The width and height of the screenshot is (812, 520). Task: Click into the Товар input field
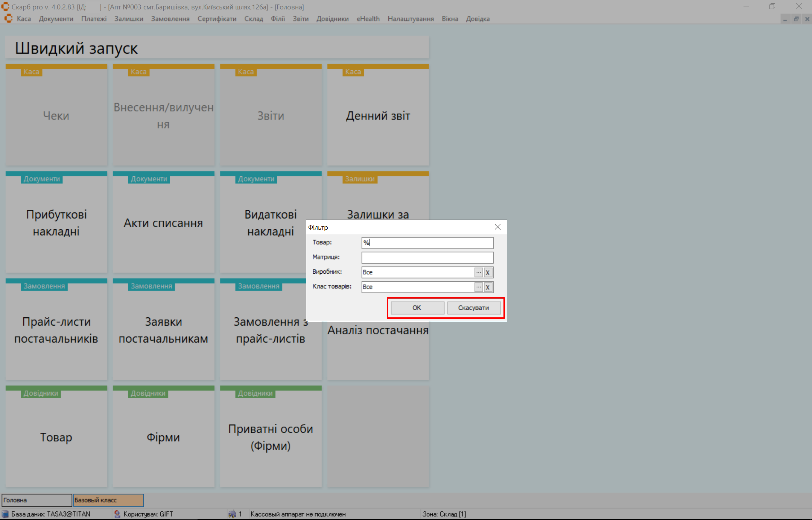point(427,243)
